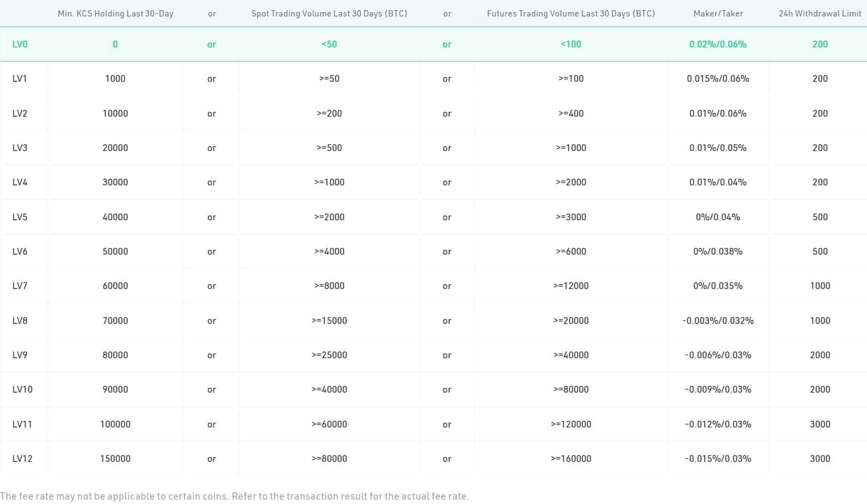Click spot volume value >=50
The image size is (867, 504).
point(329,78)
